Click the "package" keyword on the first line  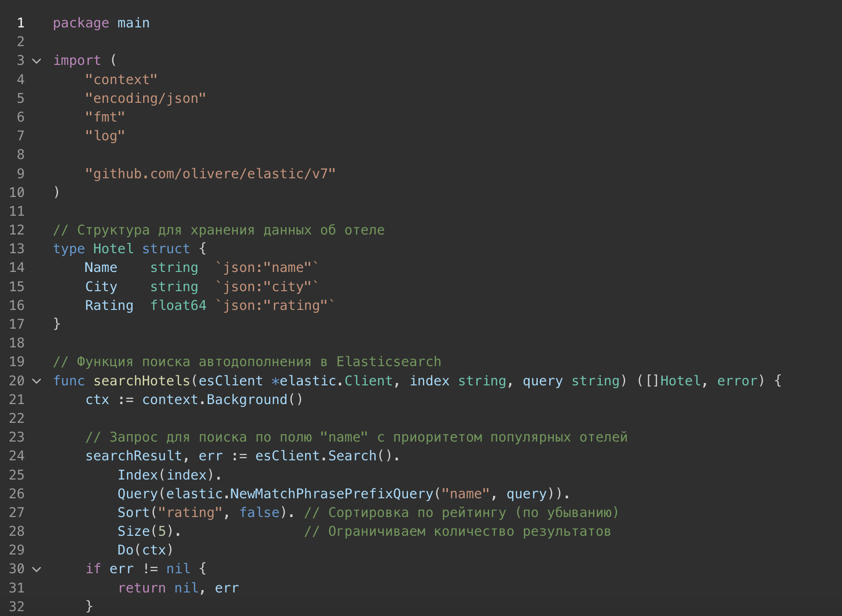tap(81, 23)
